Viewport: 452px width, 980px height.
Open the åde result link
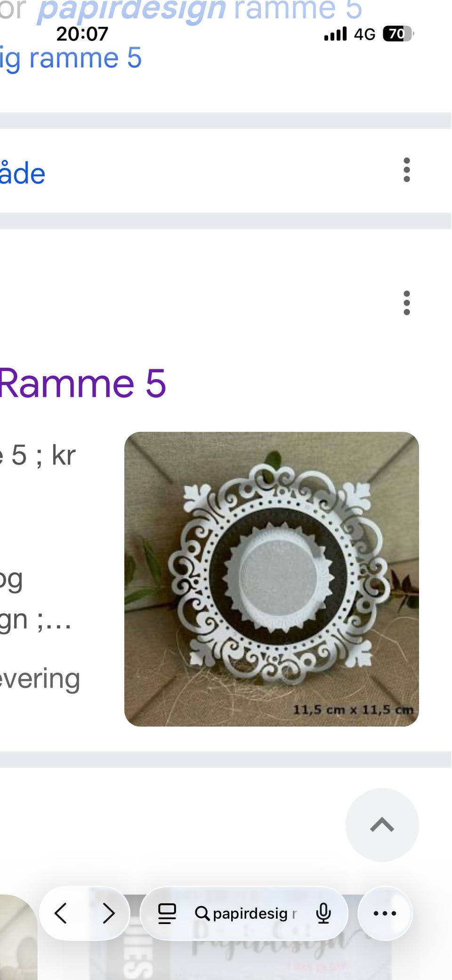click(23, 173)
